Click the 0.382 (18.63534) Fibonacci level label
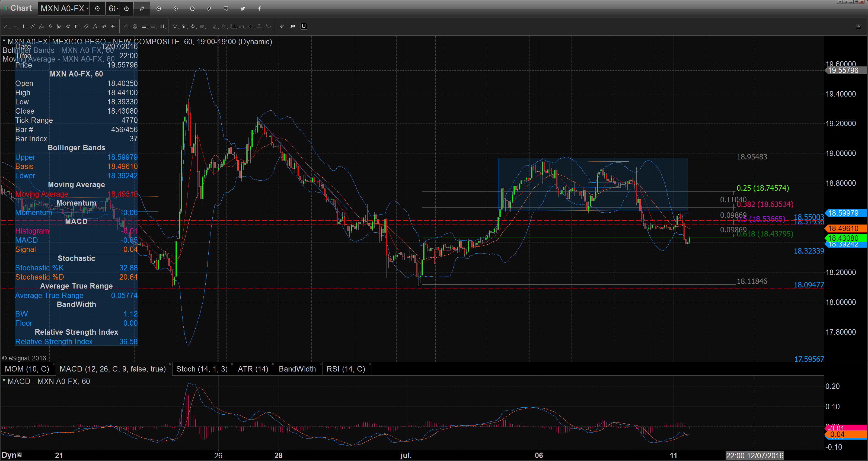The height and width of the screenshot is (461, 868). [x=765, y=204]
